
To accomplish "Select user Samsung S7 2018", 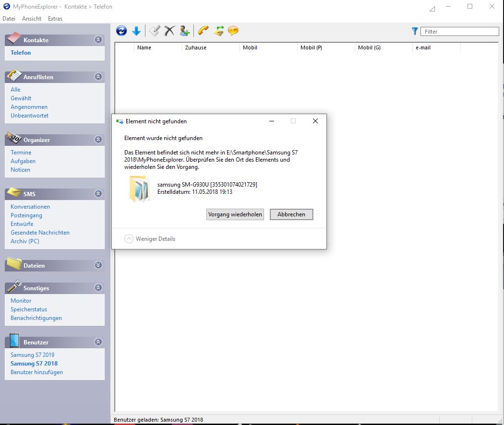I will click(x=34, y=364).
